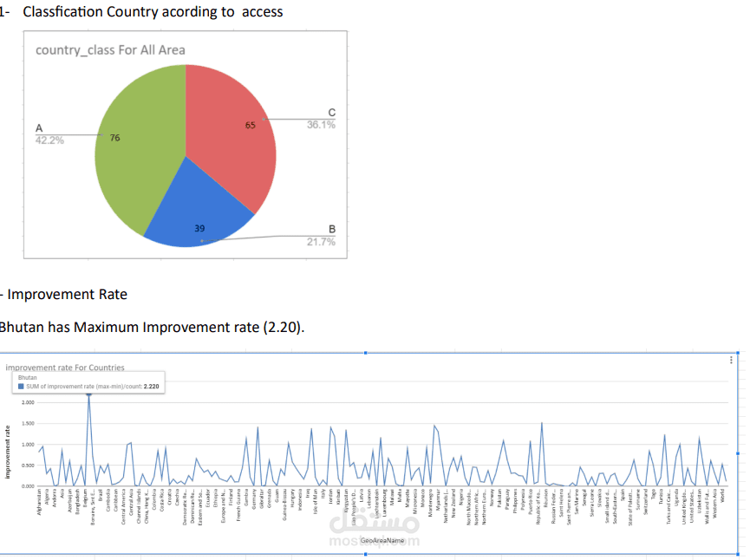Click the right-middle selection handle of the line chart

(738, 453)
